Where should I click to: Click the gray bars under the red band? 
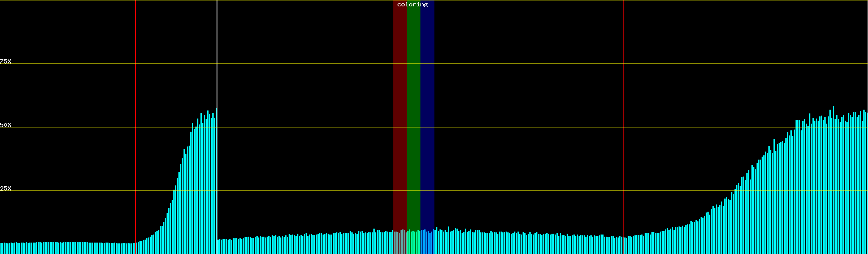pos(400,243)
